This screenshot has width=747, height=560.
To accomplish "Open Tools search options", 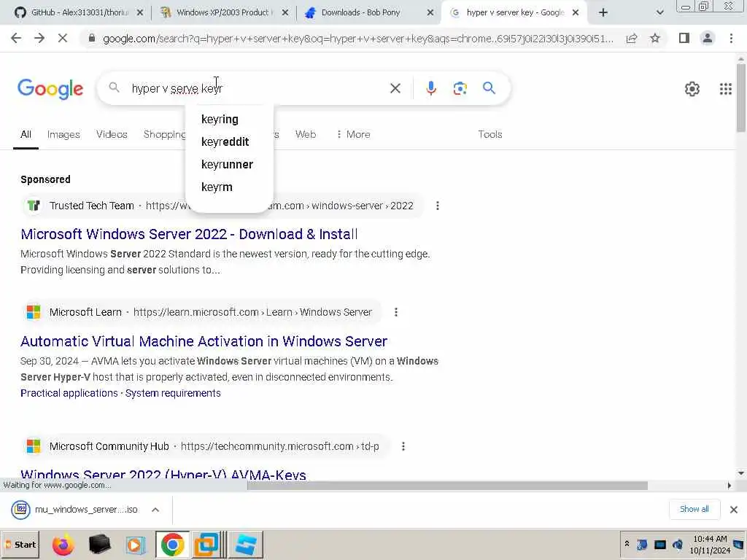I will (489, 134).
